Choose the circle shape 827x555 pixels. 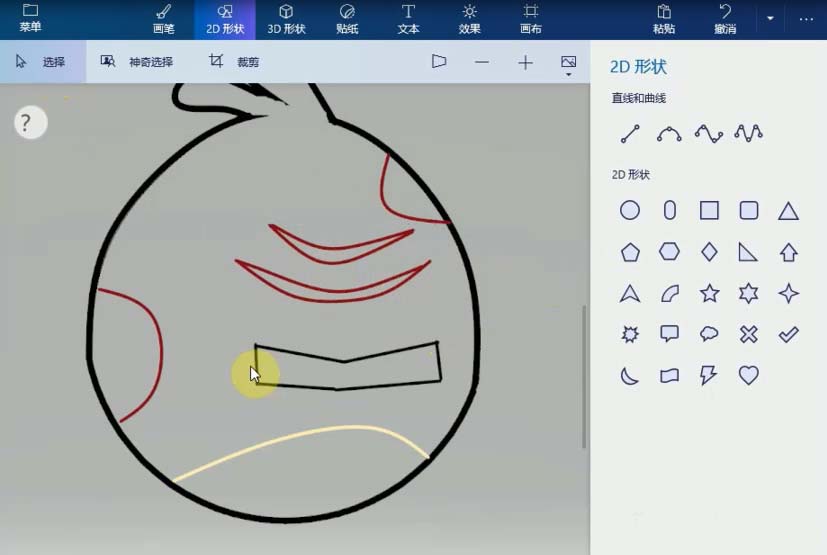[630, 210]
